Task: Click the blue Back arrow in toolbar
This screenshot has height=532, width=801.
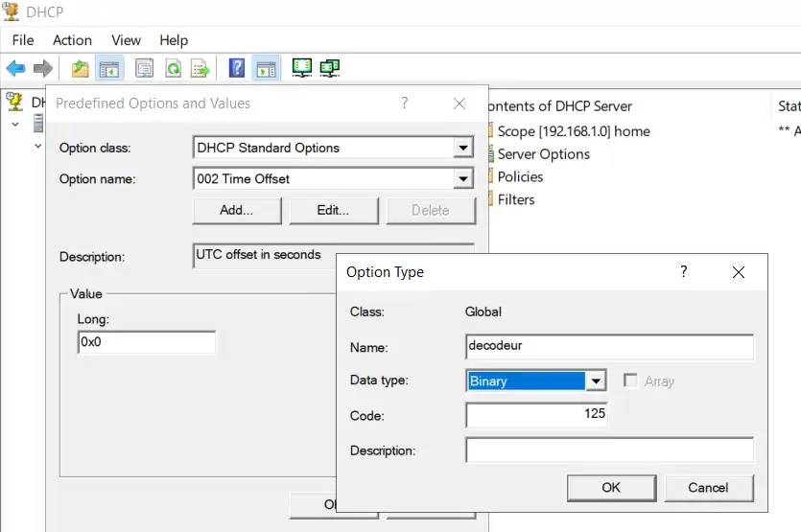Action: pos(15,68)
